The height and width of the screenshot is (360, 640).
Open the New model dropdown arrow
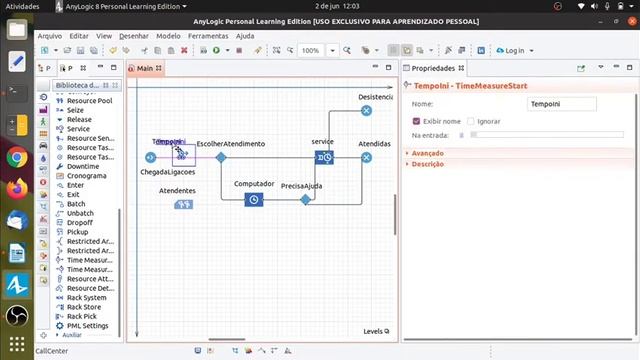tap(56, 50)
